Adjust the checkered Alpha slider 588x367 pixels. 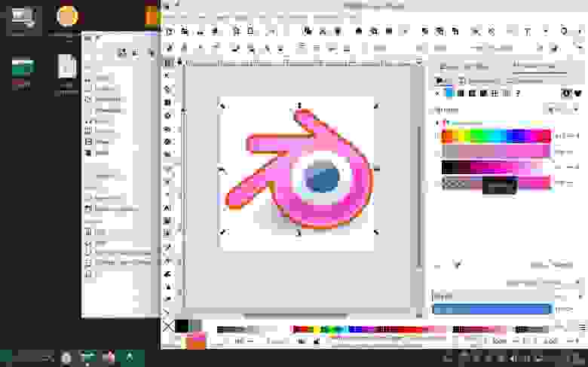[496, 183]
